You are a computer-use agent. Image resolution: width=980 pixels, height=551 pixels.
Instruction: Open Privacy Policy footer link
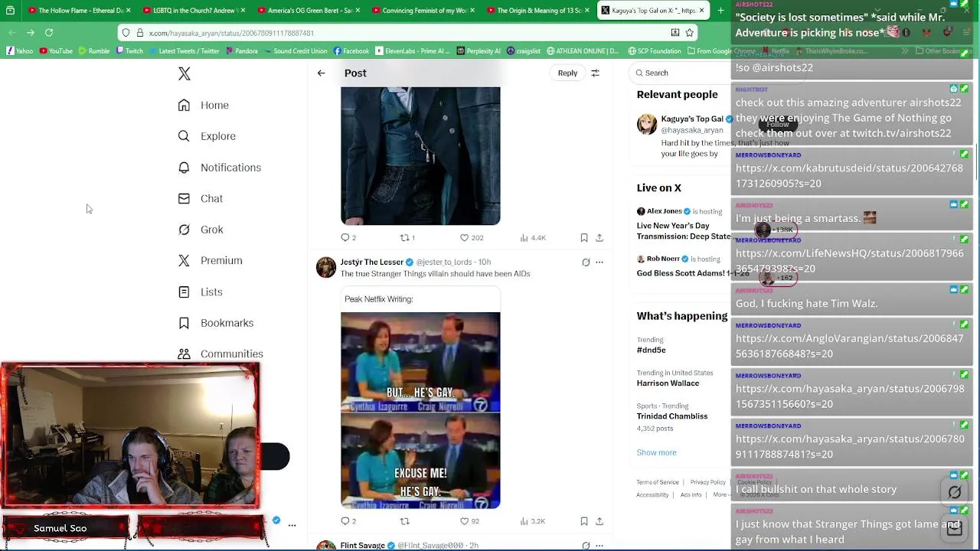pos(707,482)
